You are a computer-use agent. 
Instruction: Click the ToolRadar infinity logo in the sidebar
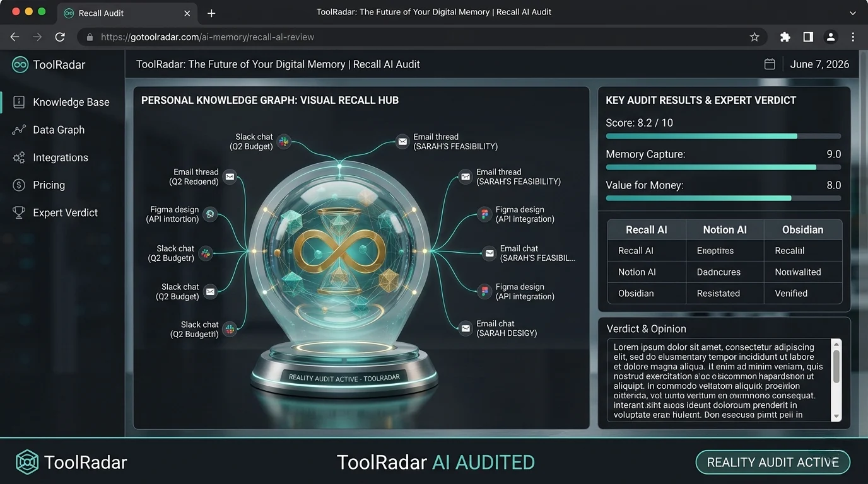point(20,64)
